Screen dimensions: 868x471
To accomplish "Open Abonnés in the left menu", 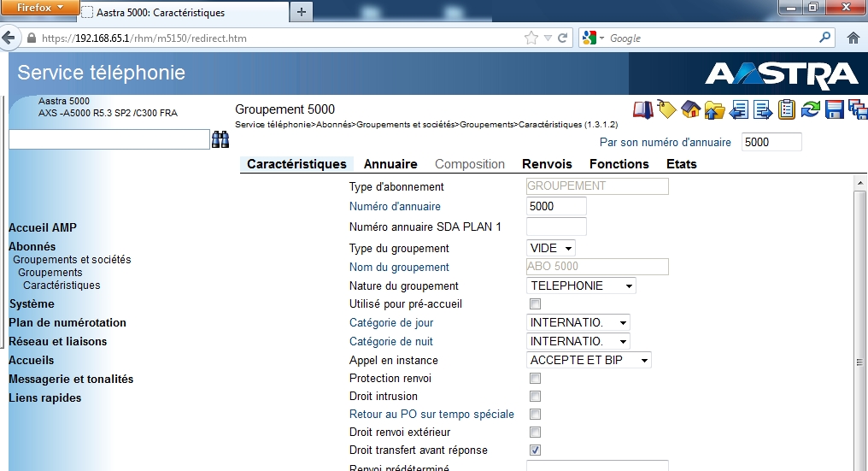I will (x=32, y=246).
